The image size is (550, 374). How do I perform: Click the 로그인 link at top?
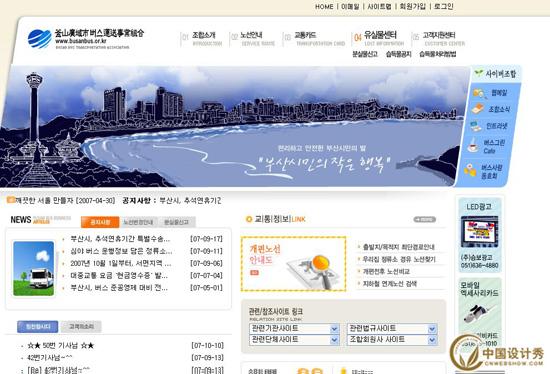pyautogui.click(x=444, y=6)
